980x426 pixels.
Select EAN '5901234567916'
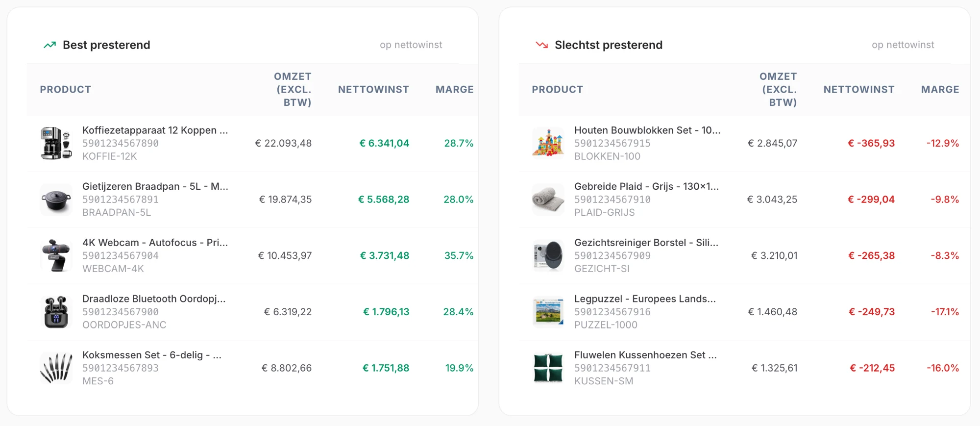pos(612,312)
